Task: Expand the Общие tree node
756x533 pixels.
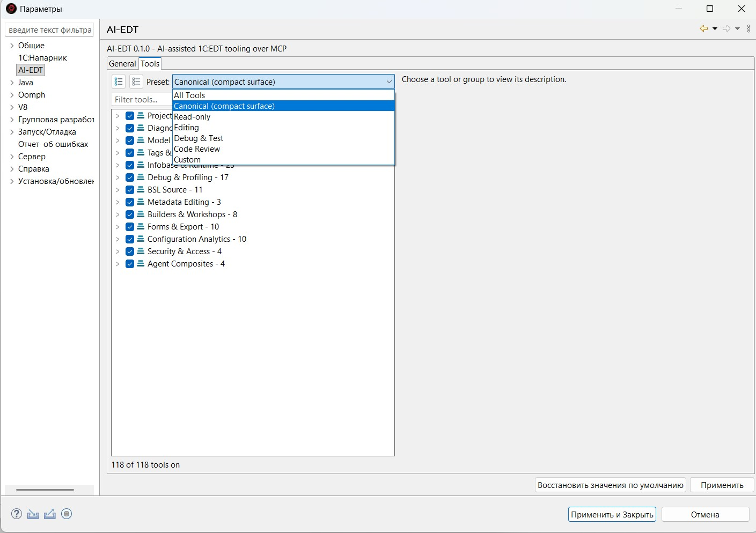Action: [x=12, y=46]
